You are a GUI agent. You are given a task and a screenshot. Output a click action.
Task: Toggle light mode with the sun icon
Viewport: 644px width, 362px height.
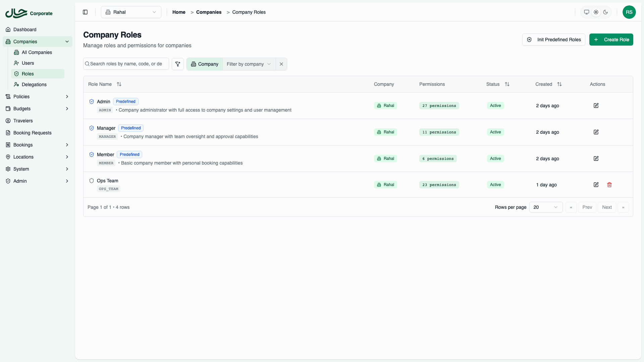(x=596, y=12)
